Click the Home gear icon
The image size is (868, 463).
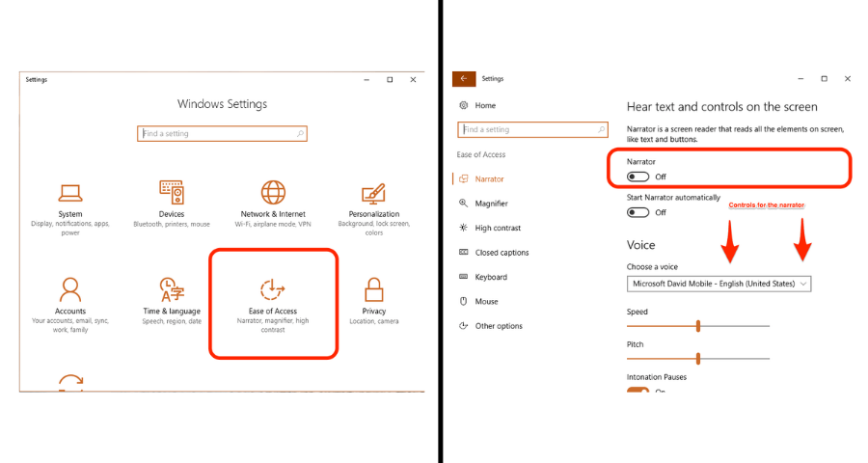(x=464, y=105)
